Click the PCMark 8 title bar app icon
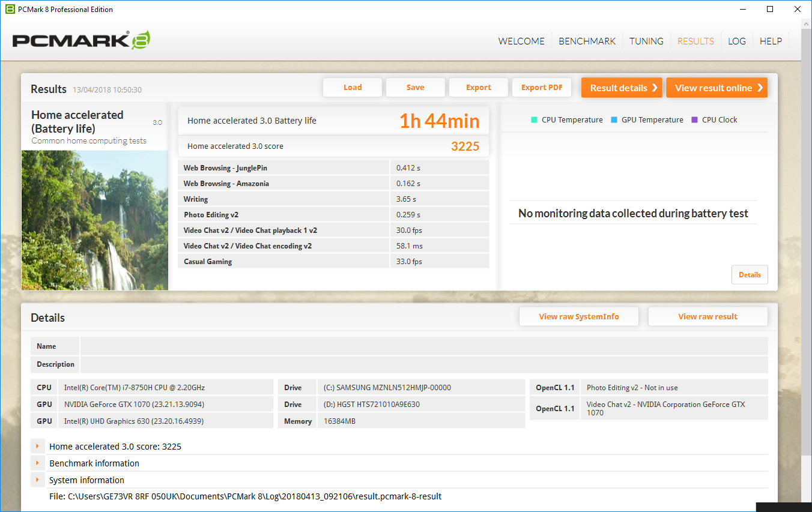Screen dimensions: 812x512 pos(10,9)
